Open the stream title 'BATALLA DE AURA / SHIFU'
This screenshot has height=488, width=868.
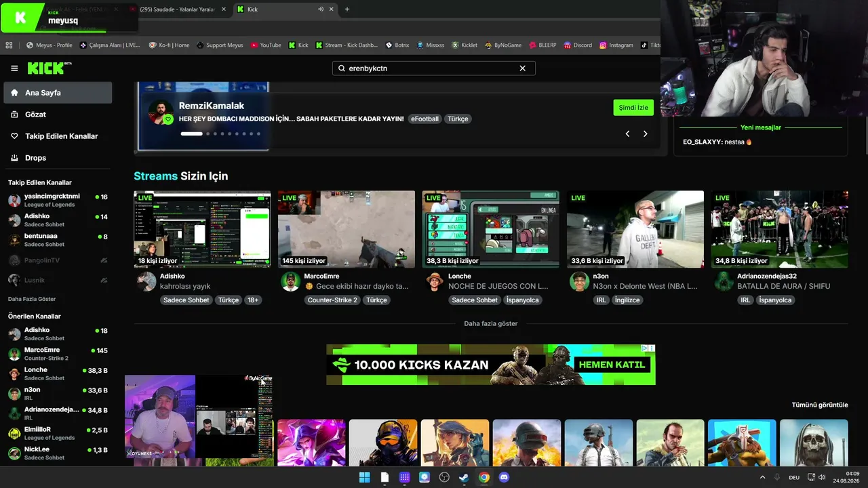(x=783, y=286)
